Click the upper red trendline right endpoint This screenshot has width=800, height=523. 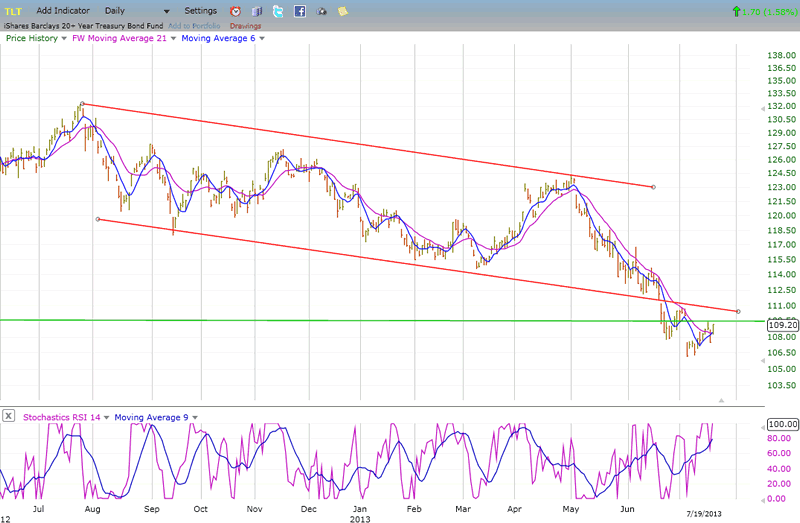click(653, 187)
